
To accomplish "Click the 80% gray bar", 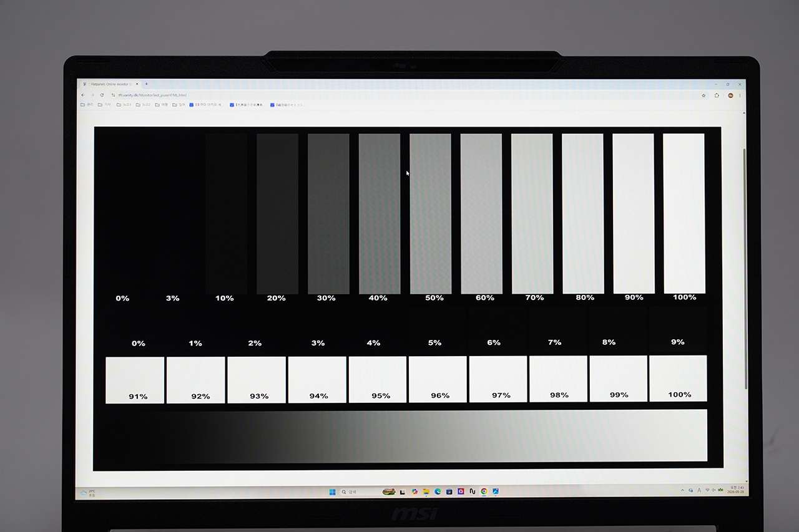I will 583,213.
